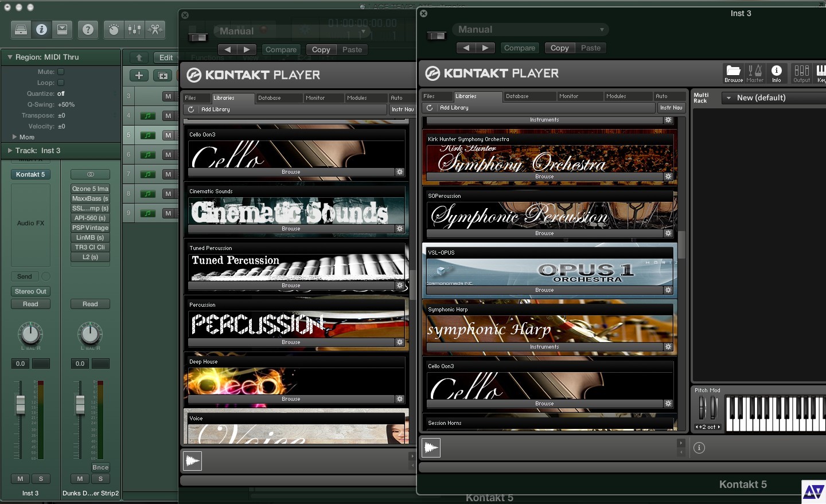The width and height of the screenshot is (826, 504).
Task: Open the Toolbar display icon
Action: [62, 29]
